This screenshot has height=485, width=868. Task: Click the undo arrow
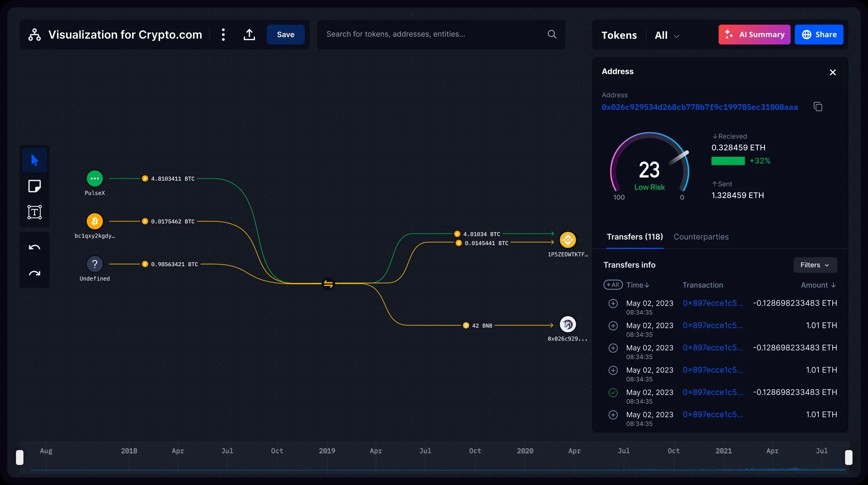pyautogui.click(x=35, y=248)
